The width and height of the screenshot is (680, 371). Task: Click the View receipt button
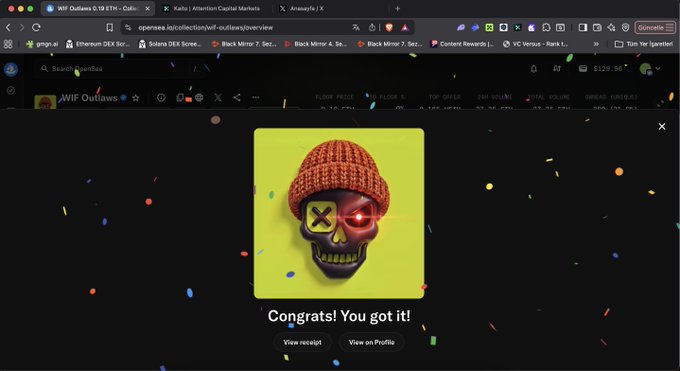point(303,342)
